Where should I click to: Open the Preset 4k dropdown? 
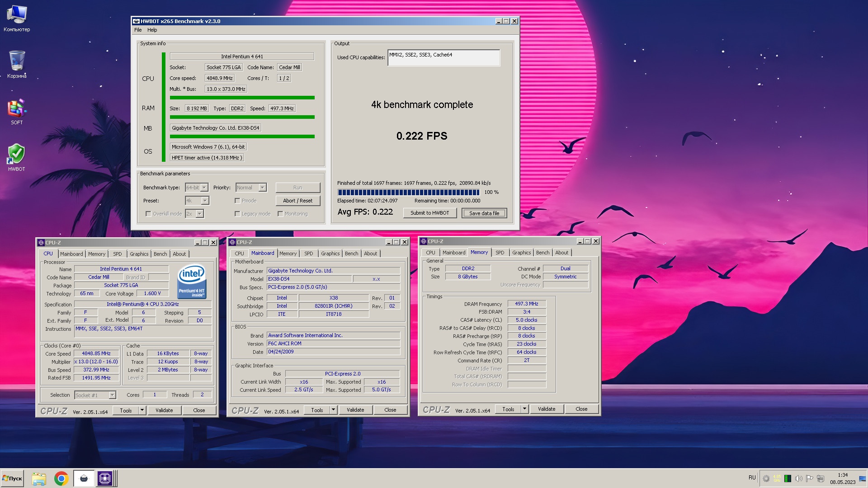click(x=197, y=201)
